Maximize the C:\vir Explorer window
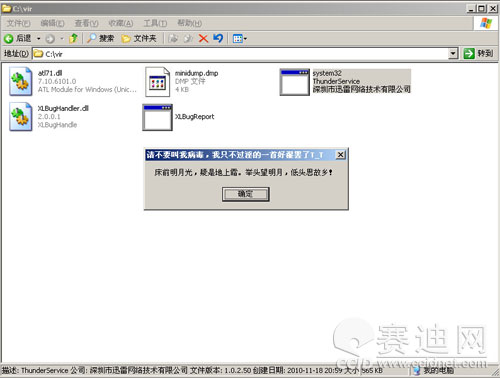The width and height of the screenshot is (500, 378). tap(482, 9)
